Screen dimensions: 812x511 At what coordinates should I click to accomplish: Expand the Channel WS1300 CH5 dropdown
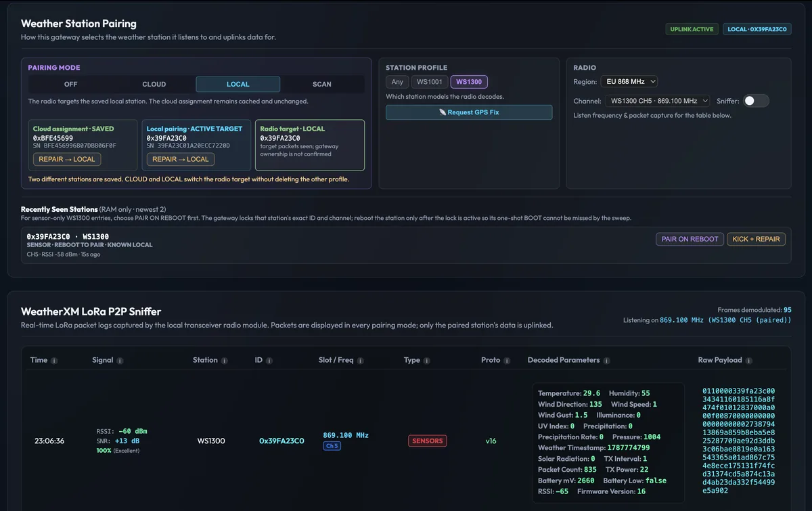tap(658, 101)
